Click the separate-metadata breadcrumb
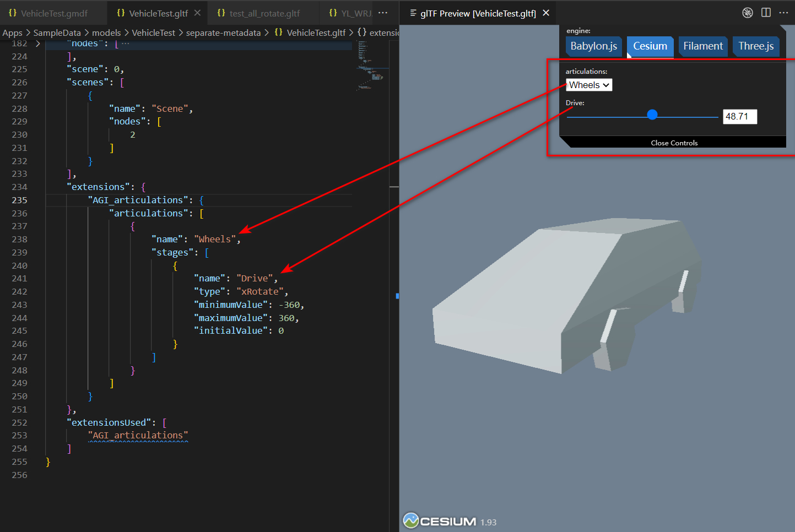This screenshot has height=532, width=795. click(223, 33)
